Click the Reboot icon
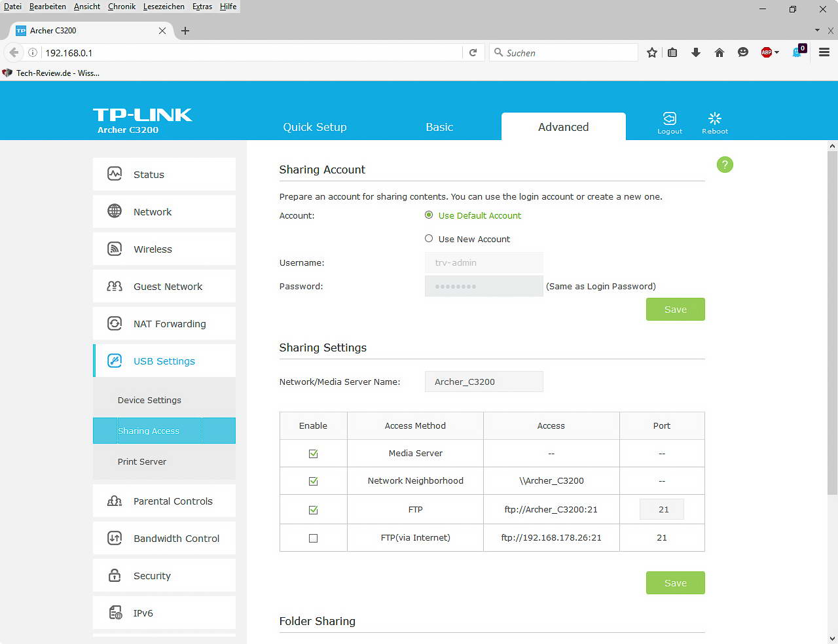This screenshot has width=838, height=644. (x=714, y=118)
